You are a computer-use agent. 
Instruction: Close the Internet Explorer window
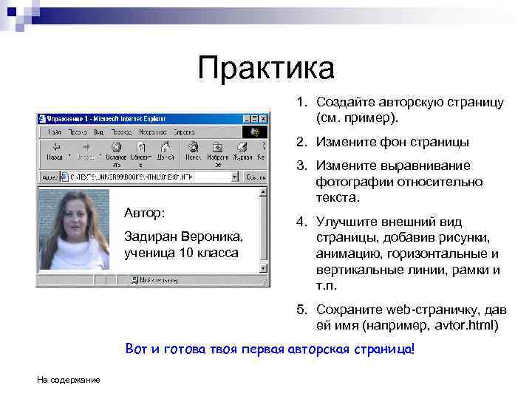click(x=263, y=119)
